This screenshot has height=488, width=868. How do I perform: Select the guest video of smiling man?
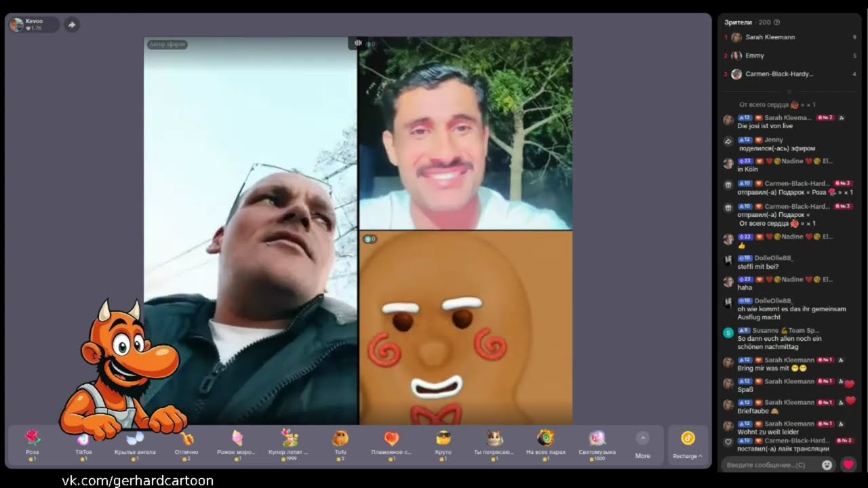click(465, 134)
